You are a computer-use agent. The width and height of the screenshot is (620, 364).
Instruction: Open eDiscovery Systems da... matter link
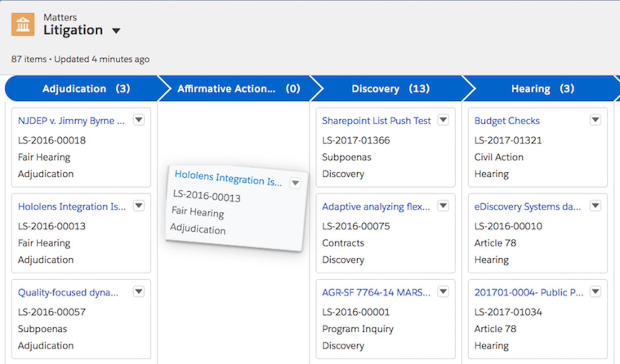(528, 207)
